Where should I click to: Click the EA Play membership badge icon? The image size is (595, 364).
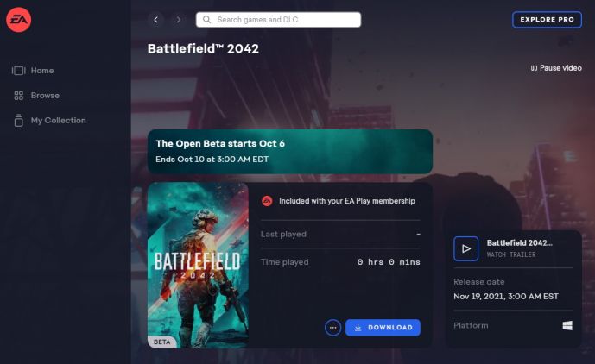[267, 201]
